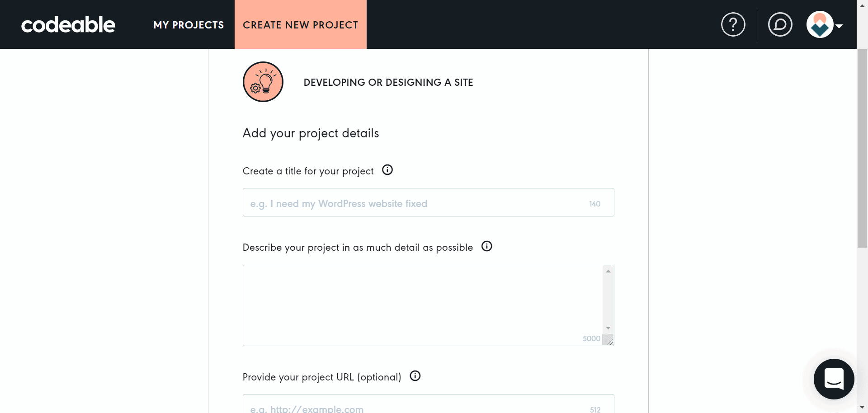Click the Codeable logo
This screenshot has width=868, height=413.
[x=68, y=24]
